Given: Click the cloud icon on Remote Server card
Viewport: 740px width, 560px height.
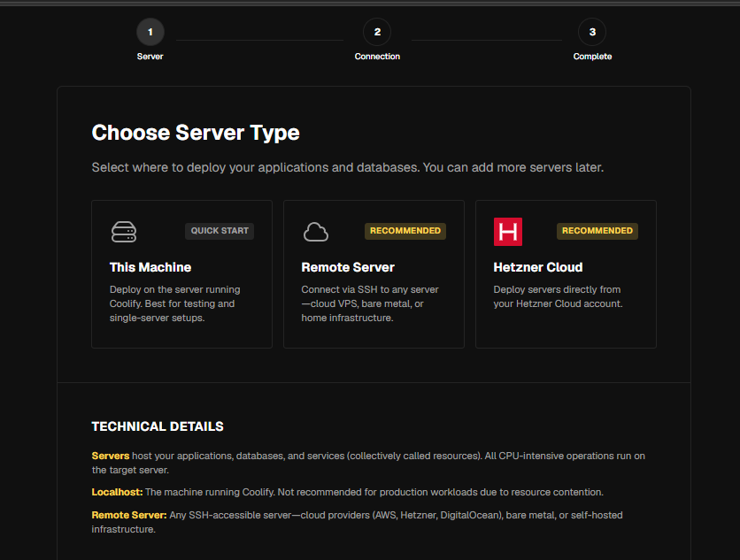Looking at the screenshot, I should pos(316,232).
